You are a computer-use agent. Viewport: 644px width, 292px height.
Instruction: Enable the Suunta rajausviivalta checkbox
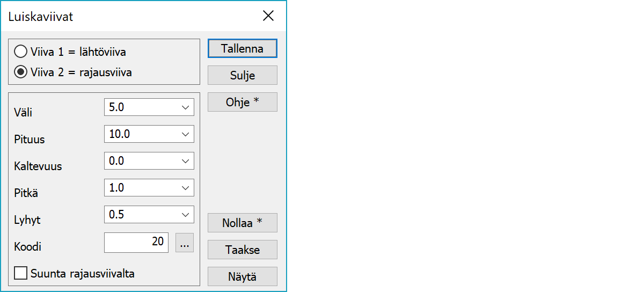pyautogui.click(x=21, y=274)
